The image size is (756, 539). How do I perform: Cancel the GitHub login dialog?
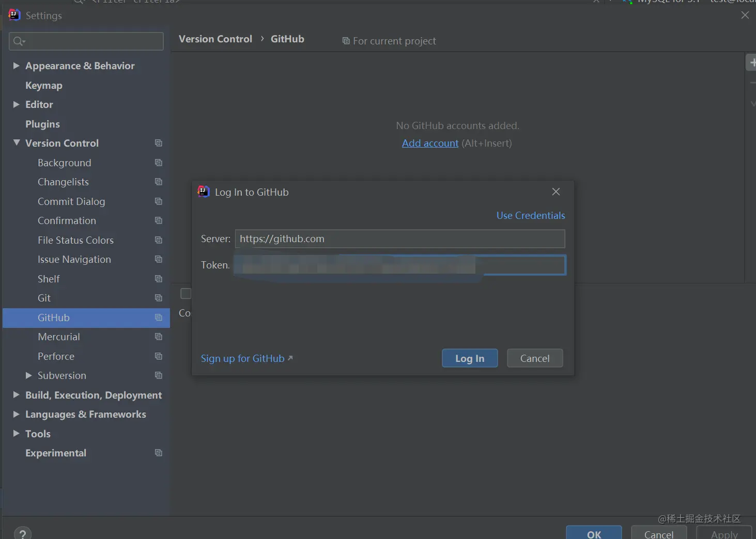(x=535, y=358)
